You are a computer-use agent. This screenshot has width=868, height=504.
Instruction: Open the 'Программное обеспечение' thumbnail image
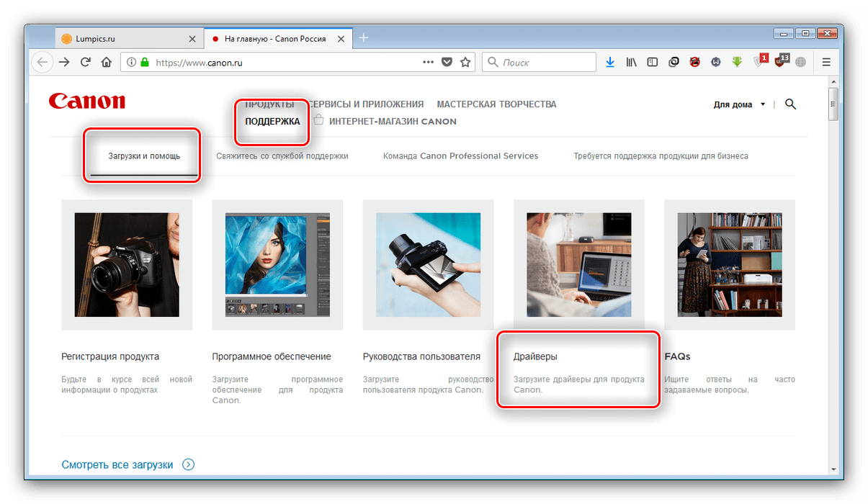click(277, 264)
